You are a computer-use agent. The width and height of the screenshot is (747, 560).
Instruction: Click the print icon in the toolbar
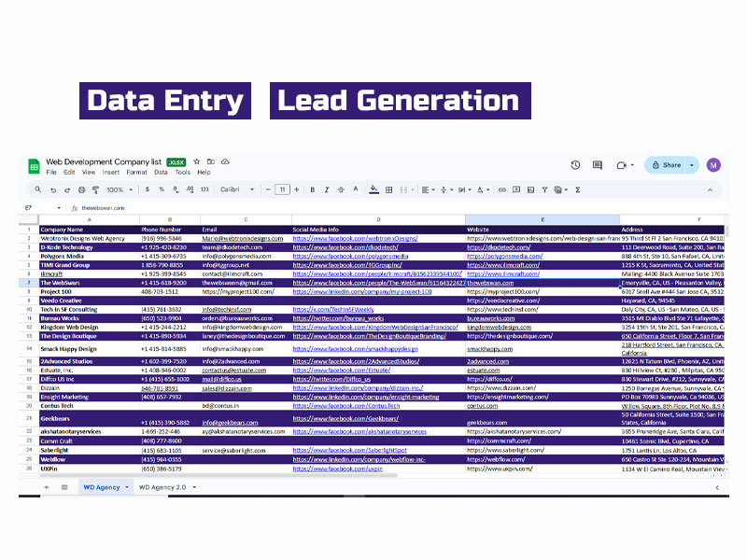tap(79, 189)
